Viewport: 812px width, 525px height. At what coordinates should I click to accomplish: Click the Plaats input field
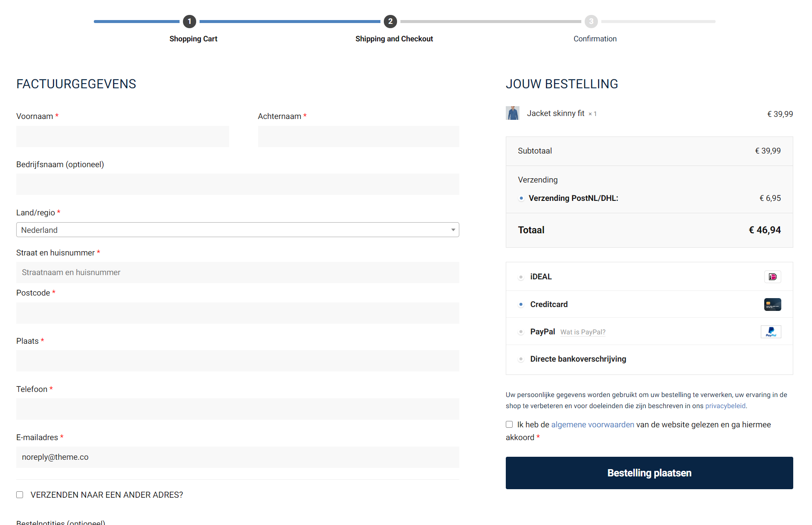[x=238, y=361]
